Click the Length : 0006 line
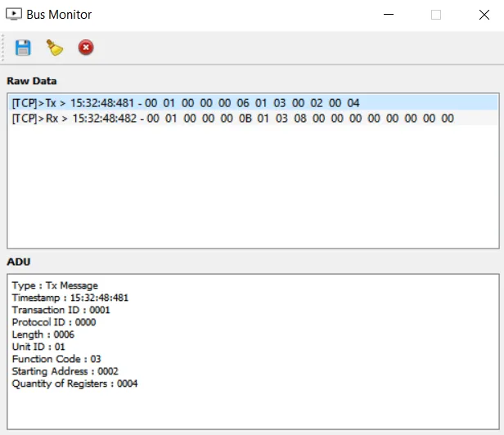 click(x=43, y=334)
